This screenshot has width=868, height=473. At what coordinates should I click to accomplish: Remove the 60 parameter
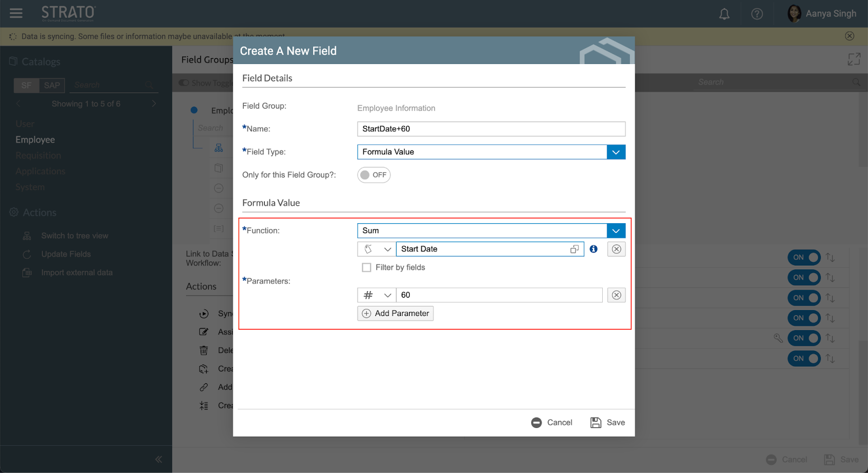(616, 295)
